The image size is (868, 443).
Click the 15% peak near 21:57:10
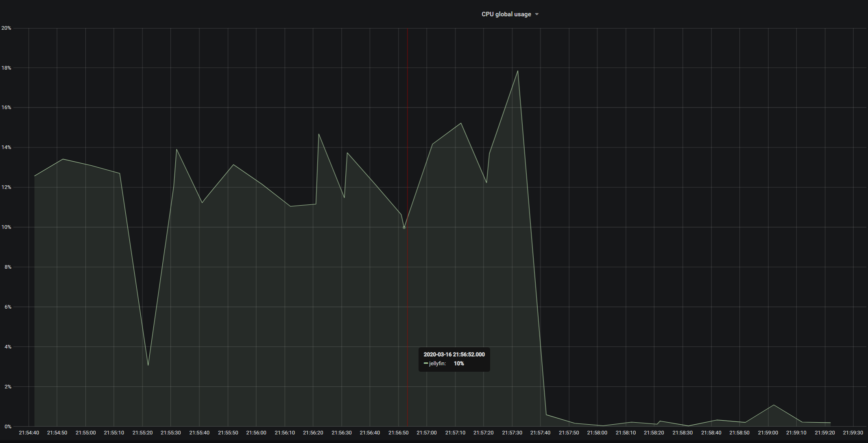click(461, 123)
